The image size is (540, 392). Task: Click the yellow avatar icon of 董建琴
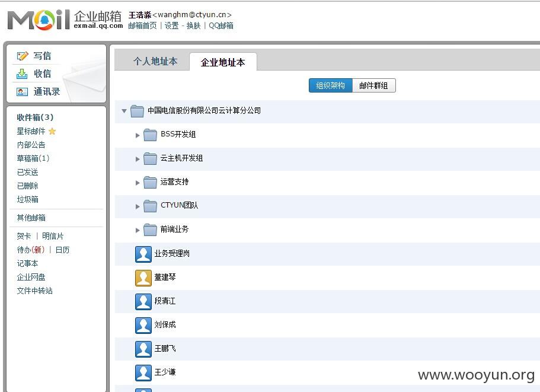point(143,278)
